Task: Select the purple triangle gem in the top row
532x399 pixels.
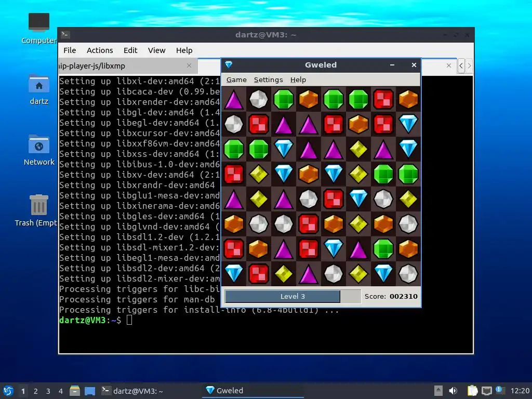Action: (x=234, y=99)
